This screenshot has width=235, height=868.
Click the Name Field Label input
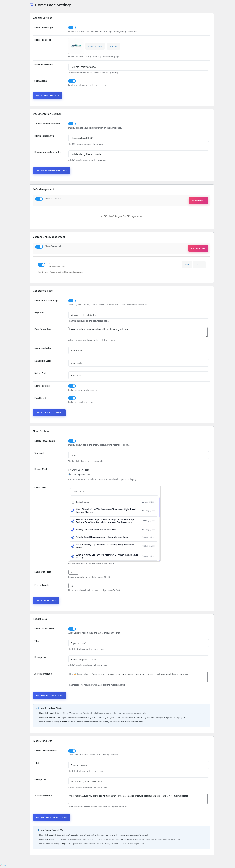(138, 351)
